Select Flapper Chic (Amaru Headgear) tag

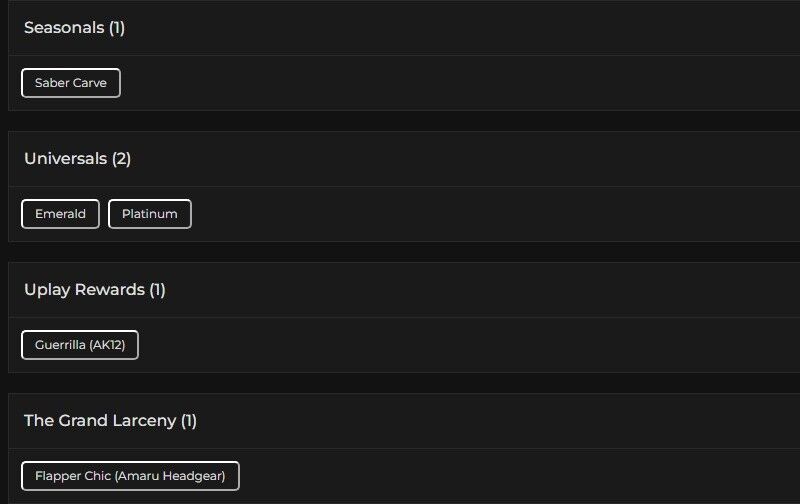130,476
